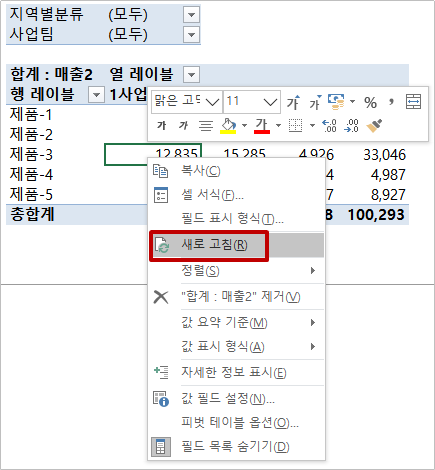Click the 값 필드 설정 settings icon
Viewport: 435px width, 470px height.
tap(161, 399)
